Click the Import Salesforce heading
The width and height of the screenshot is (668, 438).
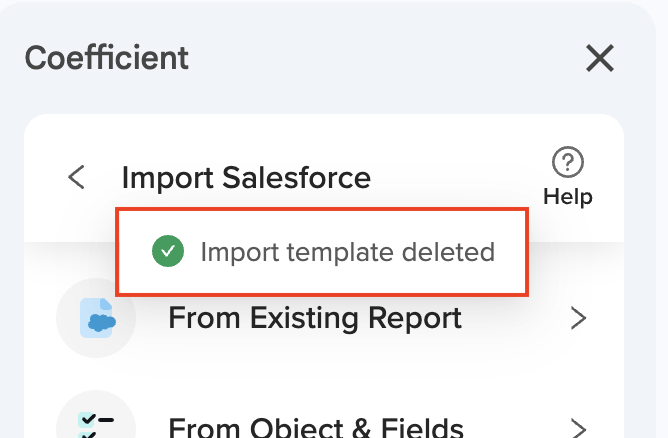[246, 178]
